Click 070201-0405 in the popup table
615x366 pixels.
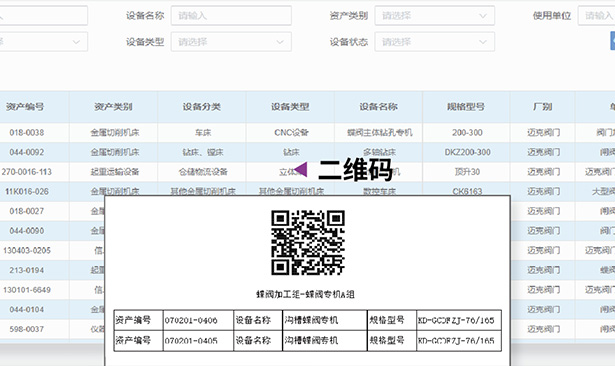pos(191,341)
